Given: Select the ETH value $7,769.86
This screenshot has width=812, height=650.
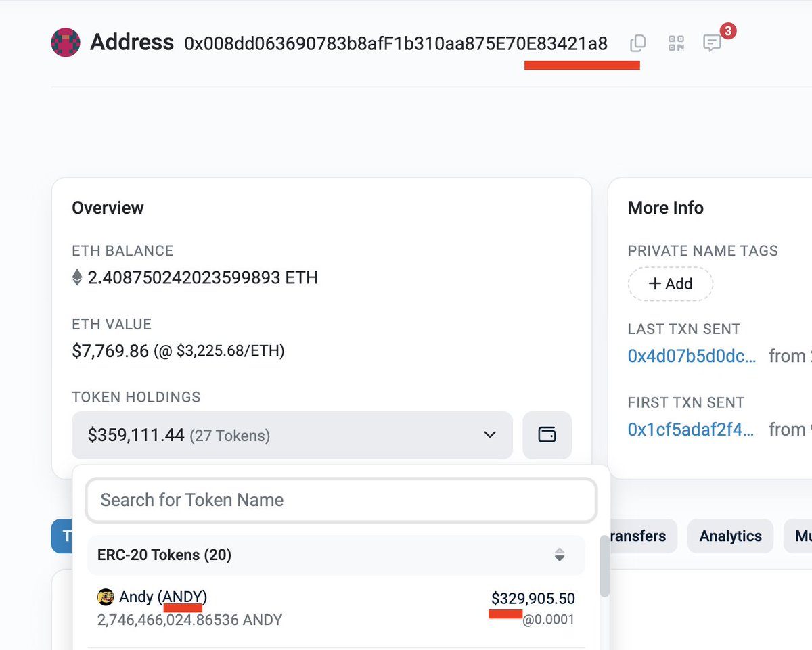Looking at the screenshot, I should (x=110, y=351).
